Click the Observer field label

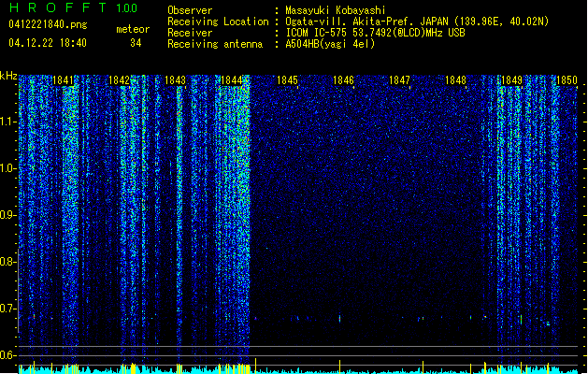coord(190,10)
